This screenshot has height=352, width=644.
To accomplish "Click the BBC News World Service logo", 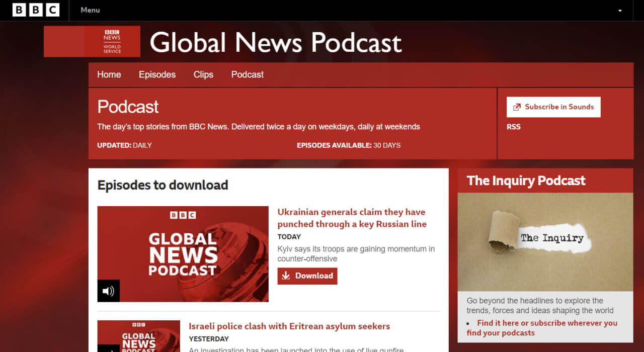I will [92, 41].
